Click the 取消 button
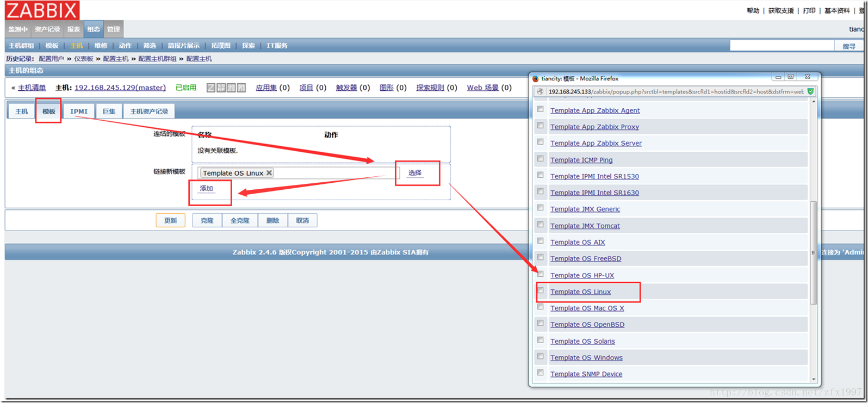Screen dimensions: 868x403 coord(302,220)
